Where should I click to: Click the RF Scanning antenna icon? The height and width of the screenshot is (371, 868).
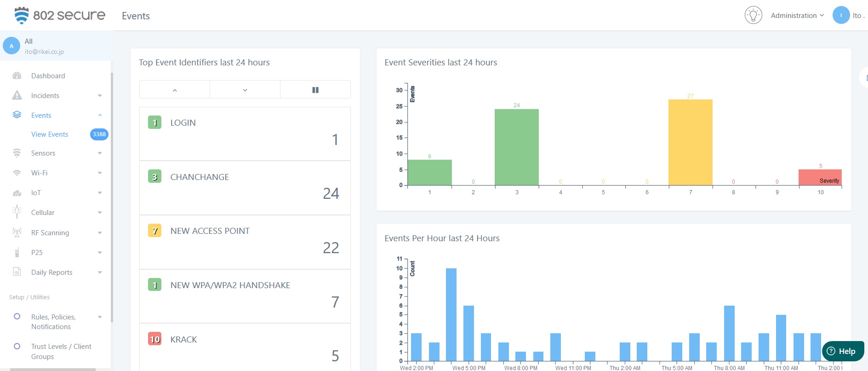17,232
